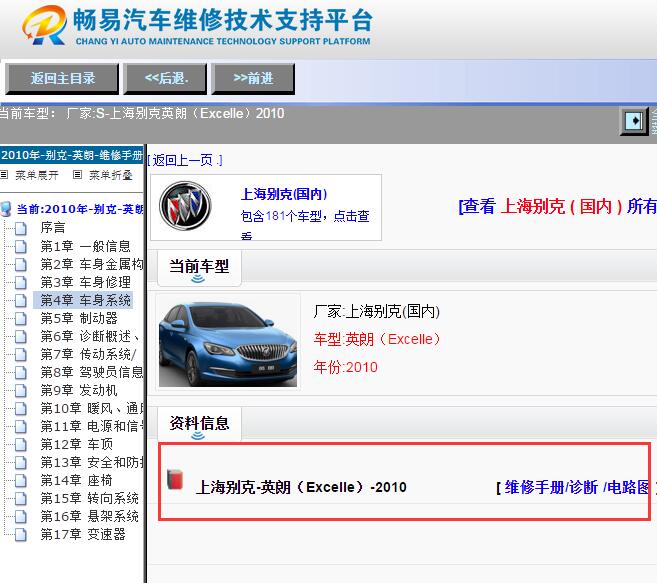Click the page icon next to 第14章 座椅
The height and width of the screenshot is (583, 657).
(x=21, y=481)
